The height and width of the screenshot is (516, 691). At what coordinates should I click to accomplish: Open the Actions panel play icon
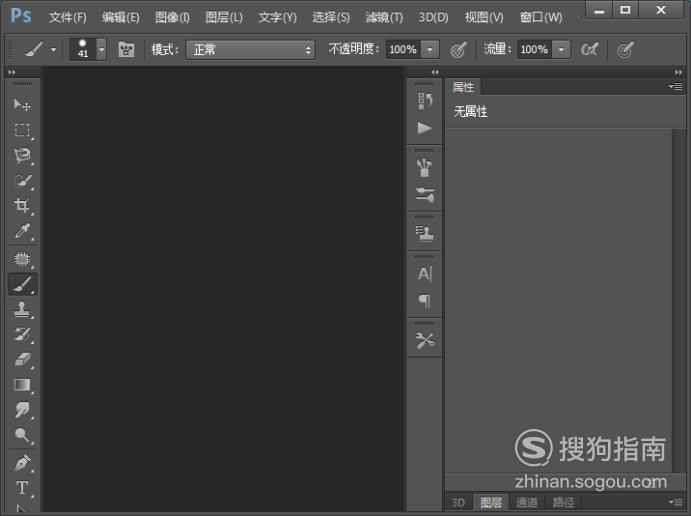click(x=425, y=128)
